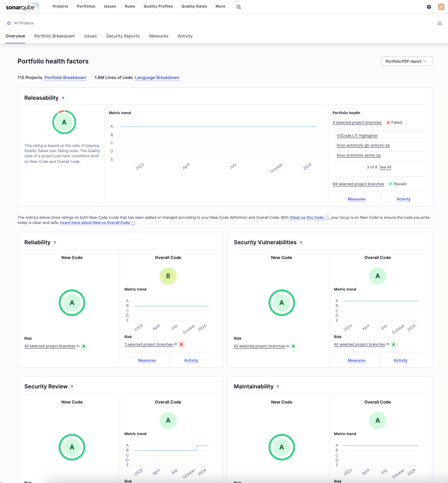The height and width of the screenshot is (483, 448).
Task: Open the Clean as You Code external link
Action: (x=306, y=218)
